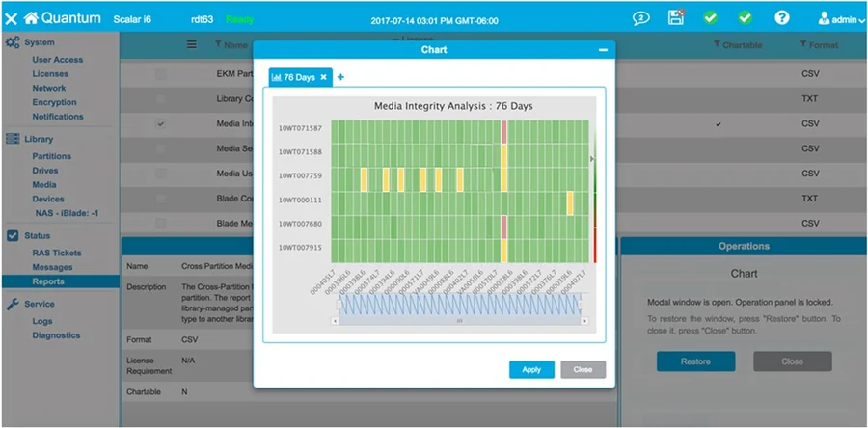868x428 pixels.
Task: Click the Scalar i6 model label
Action: pos(132,20)
